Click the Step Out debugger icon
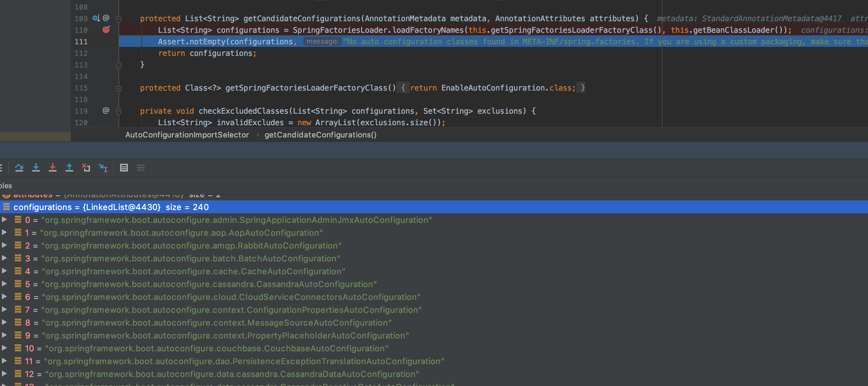This screenshot has height=386, width=868. [69, 167]
